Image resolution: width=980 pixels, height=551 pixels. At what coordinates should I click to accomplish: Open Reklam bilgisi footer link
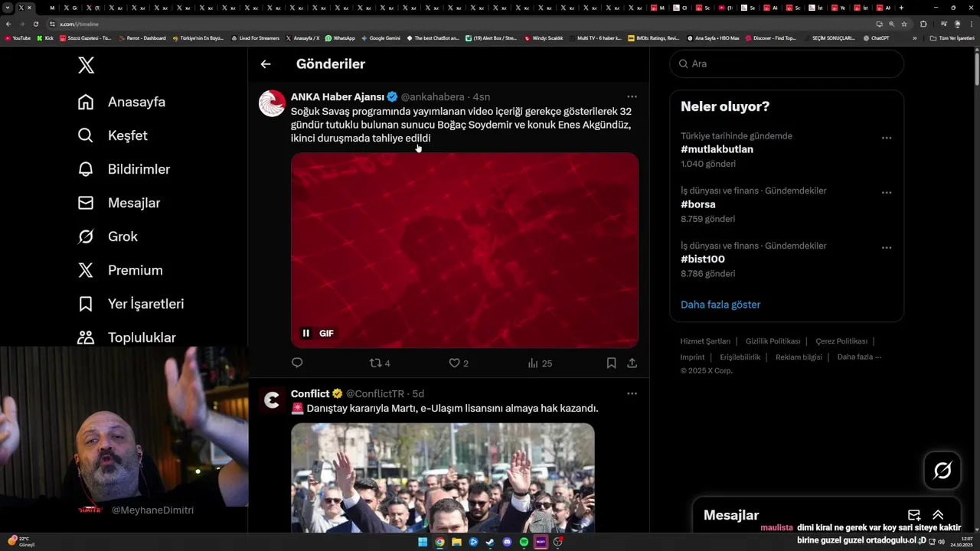click(x=799, y=357)
